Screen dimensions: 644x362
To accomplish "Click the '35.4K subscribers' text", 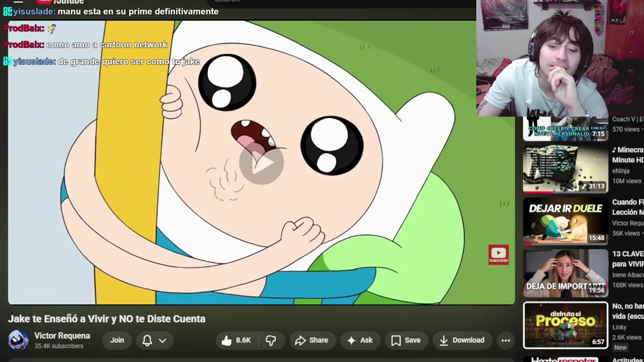I will click(59, 346).
